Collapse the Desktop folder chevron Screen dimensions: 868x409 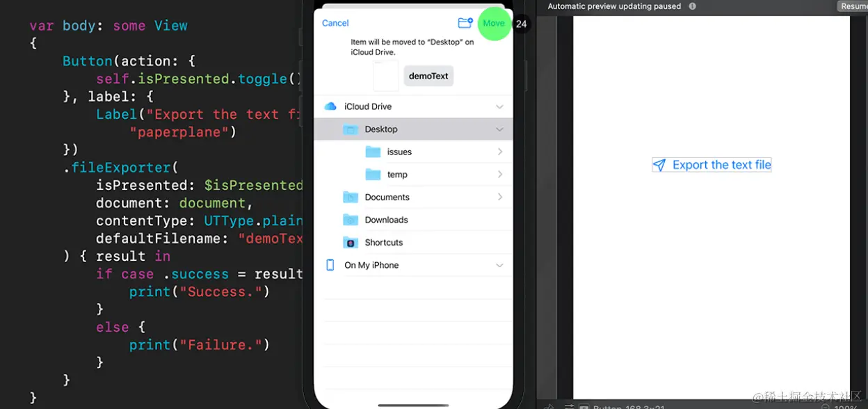(499, 129)
